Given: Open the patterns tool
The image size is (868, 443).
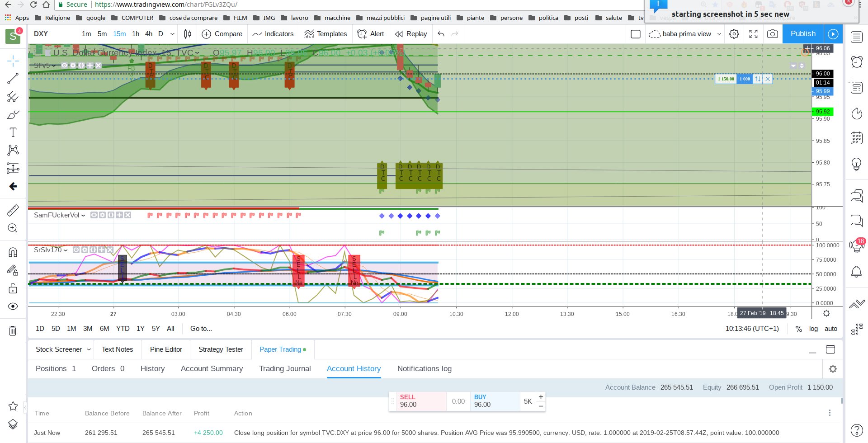Looking at the screenshot, I should click(13, 150).
